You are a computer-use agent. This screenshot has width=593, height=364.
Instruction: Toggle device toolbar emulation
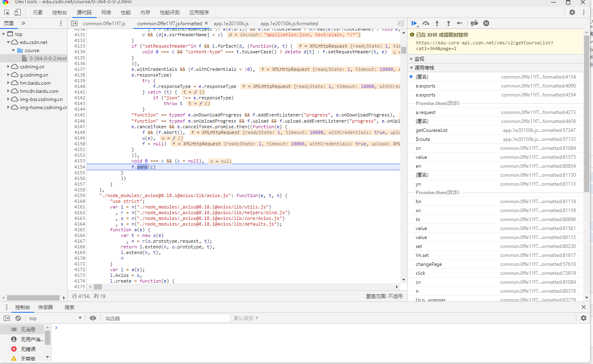point(18,12)
